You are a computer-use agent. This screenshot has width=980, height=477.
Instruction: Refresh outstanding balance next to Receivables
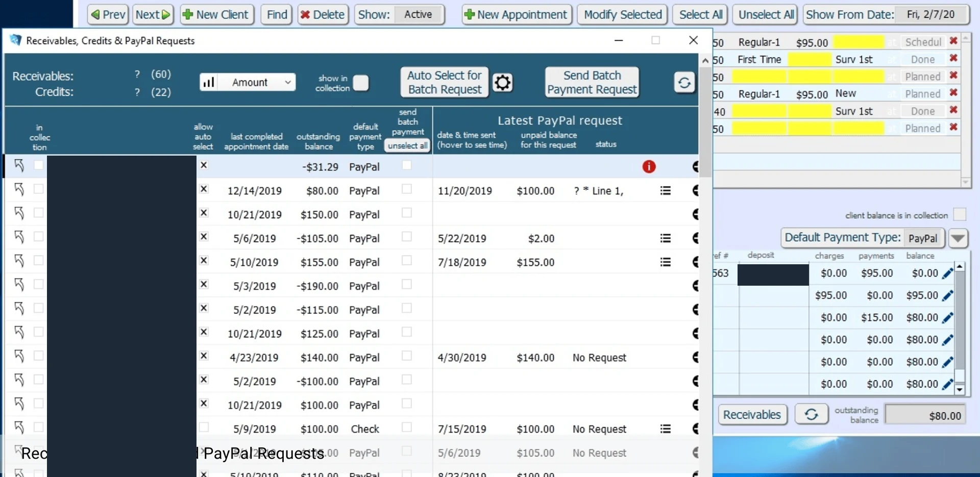point(811,414)
